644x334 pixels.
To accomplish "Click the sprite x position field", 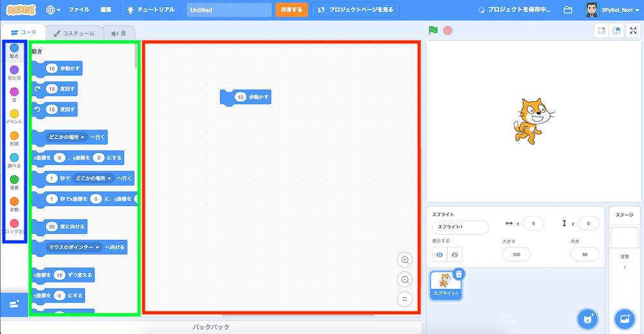I will pyautogui.click(x=533, y=223).
